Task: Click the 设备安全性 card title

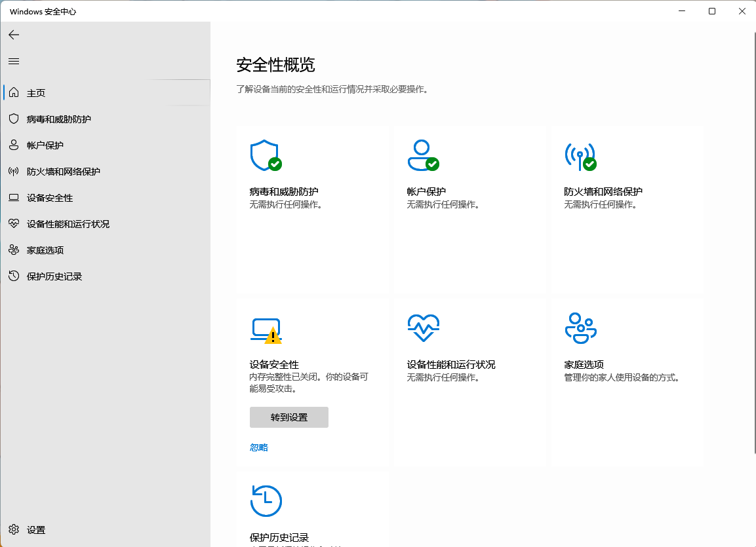Action: pyautogui.click(x=274, y=364)
